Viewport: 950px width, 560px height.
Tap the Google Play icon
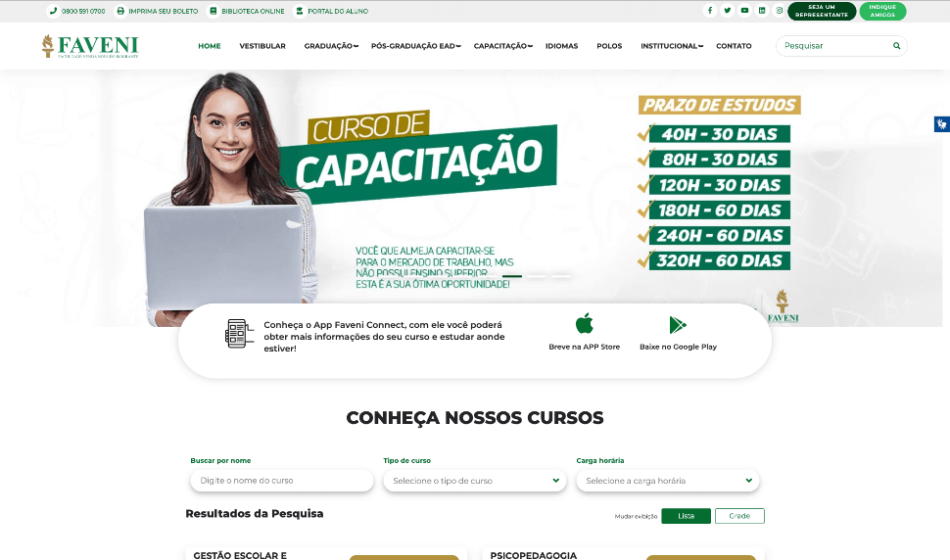pyautogui.click(x=678, y=325)
